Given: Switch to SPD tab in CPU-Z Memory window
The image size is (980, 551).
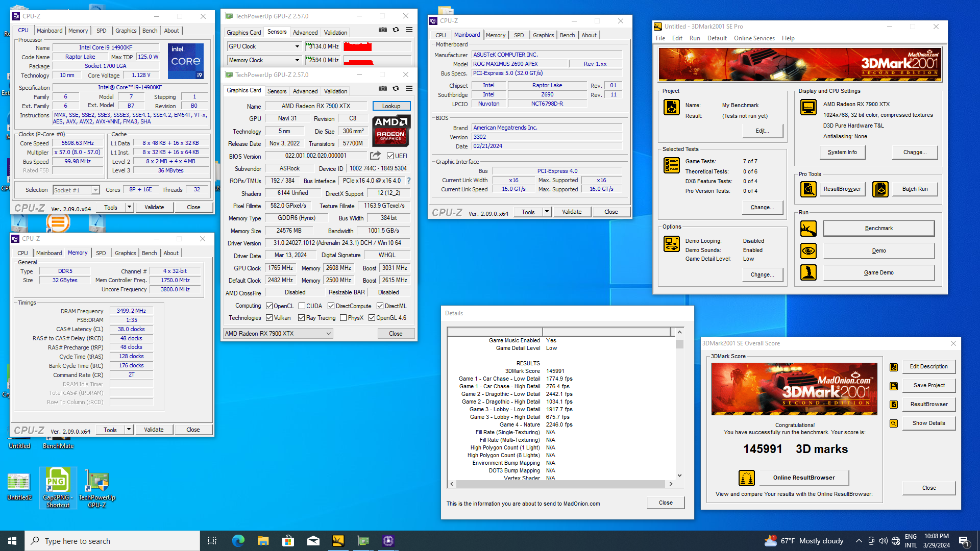Looking at the screenshot, I should (x=101, y=253).
